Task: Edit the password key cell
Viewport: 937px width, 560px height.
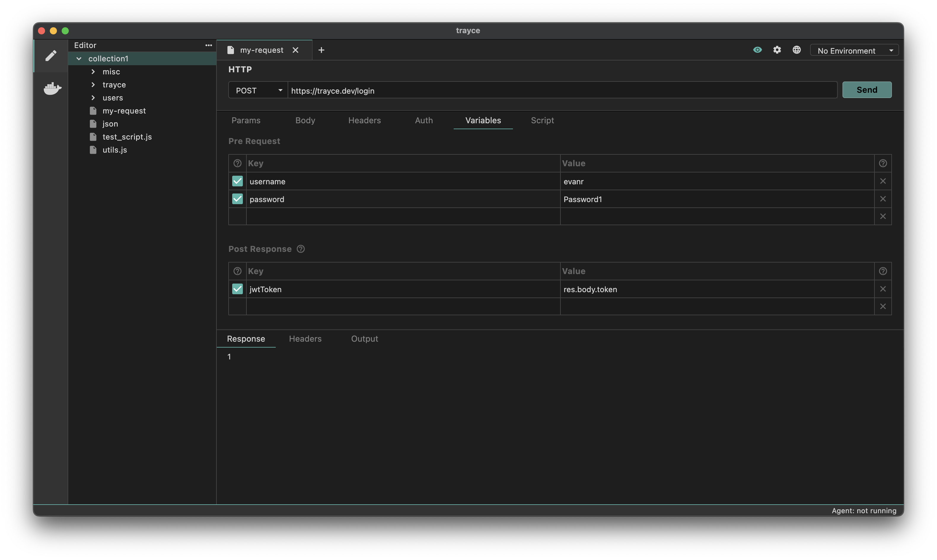Action: 403,199
